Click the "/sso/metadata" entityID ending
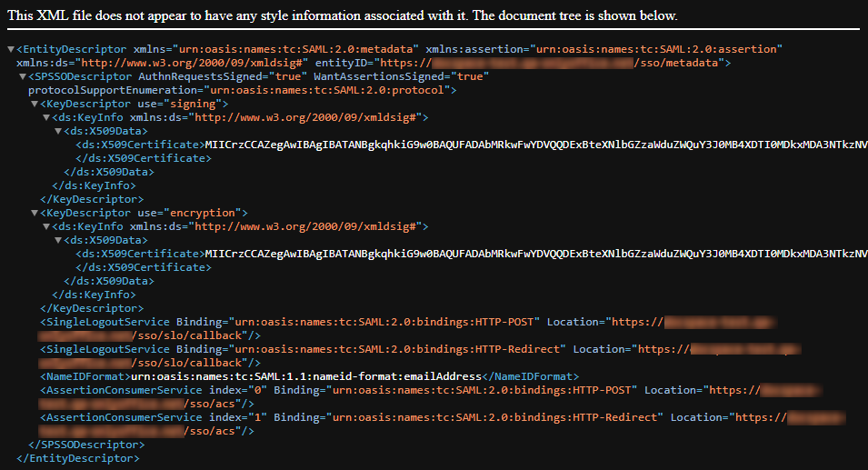 pyautogui.click(x=676, y=63)
